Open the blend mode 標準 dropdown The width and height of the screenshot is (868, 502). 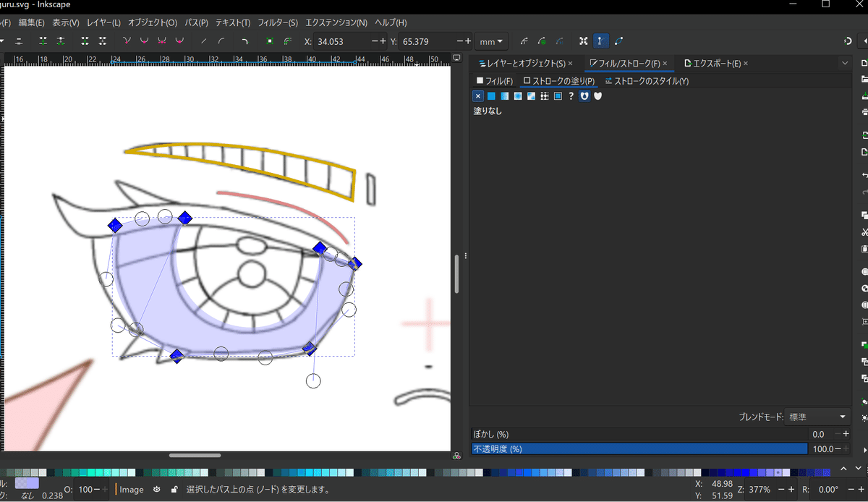(x=818, y=417)
